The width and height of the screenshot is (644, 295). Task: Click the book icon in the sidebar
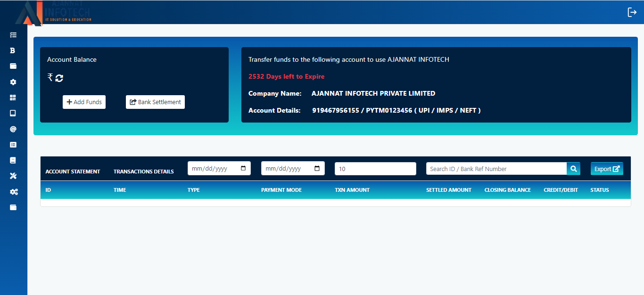[13, 160]
